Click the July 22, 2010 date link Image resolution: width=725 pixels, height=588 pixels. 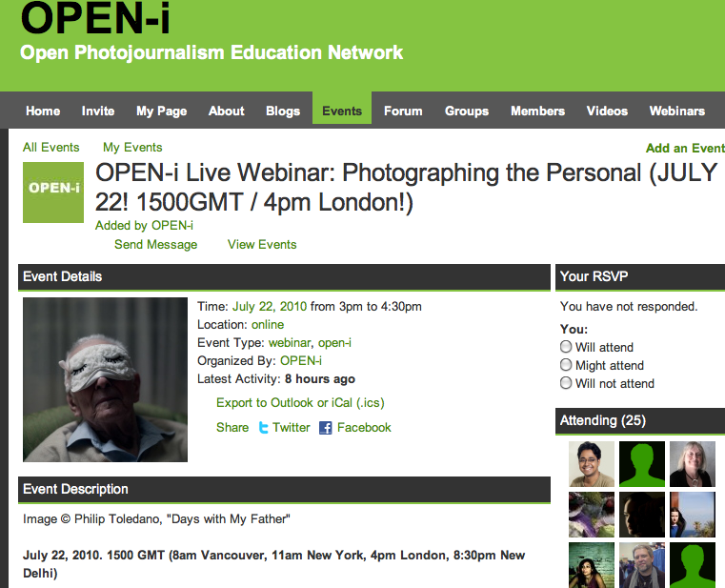click(x=270, y=306)
